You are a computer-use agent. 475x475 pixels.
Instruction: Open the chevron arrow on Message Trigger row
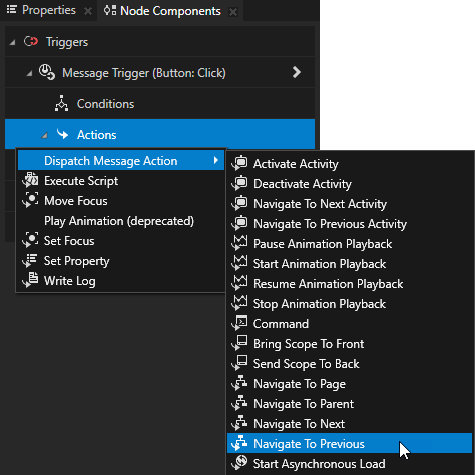pos(296,72)
